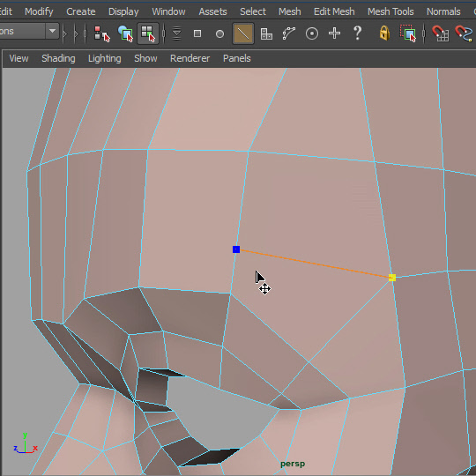Enable the lines selection mask icon
The image size is (476, 476).
coord(243,33)
